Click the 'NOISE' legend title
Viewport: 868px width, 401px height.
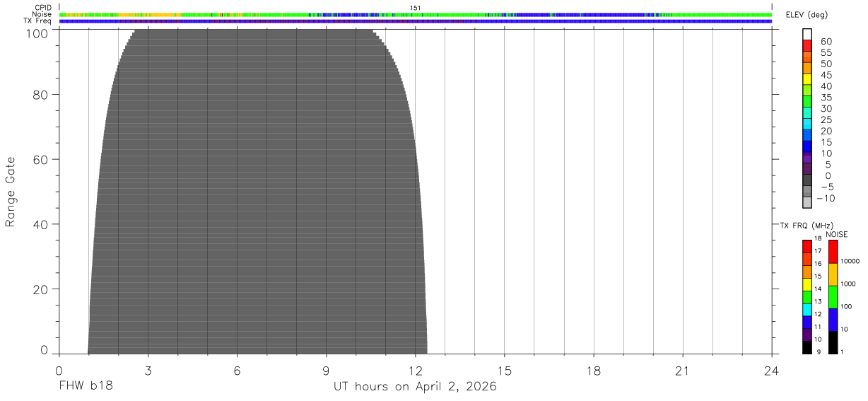pyautogui.click(x=836, y=234)
